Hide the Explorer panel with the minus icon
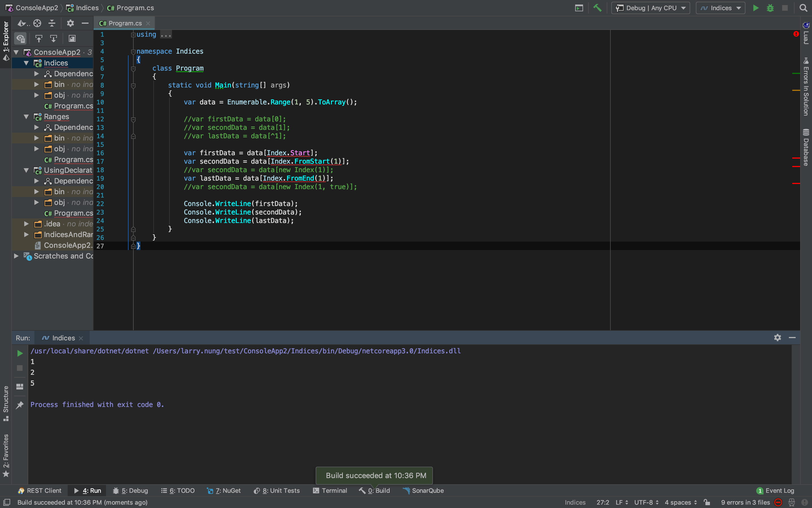Viewport: 812px width, 508px height. coord(85,23)
